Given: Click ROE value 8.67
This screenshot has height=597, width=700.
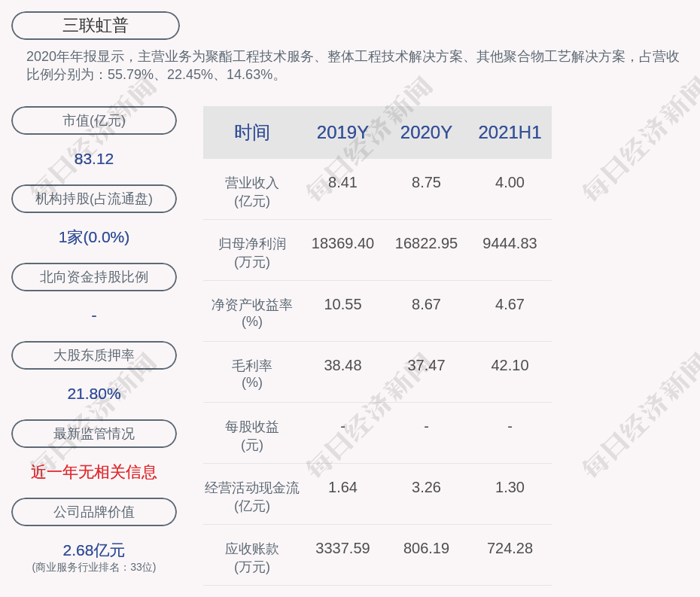Looking at the screenshot, I should (426, 305).
